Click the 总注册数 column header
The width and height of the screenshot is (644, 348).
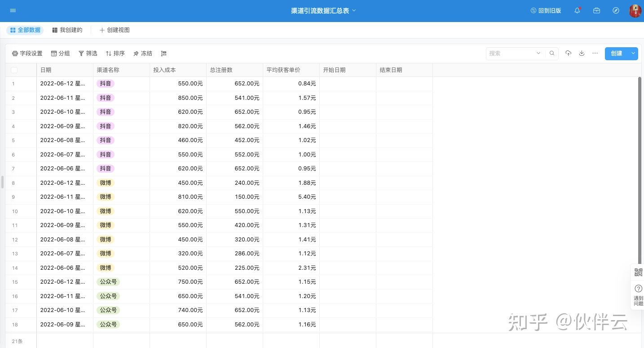pos(234,70)
